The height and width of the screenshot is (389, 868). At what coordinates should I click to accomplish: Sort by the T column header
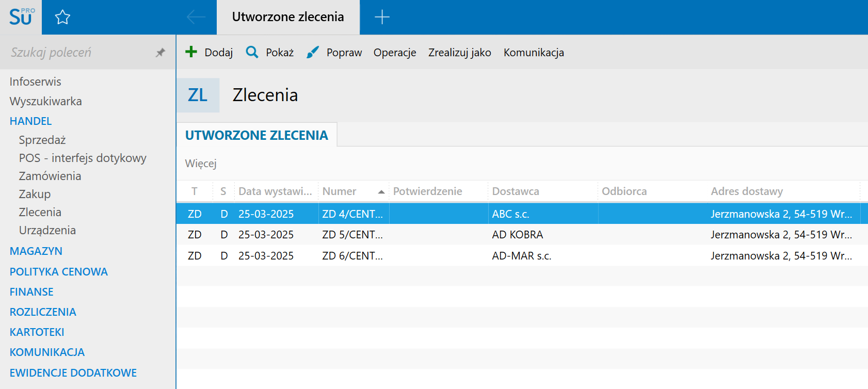click(x=195, y=191)
